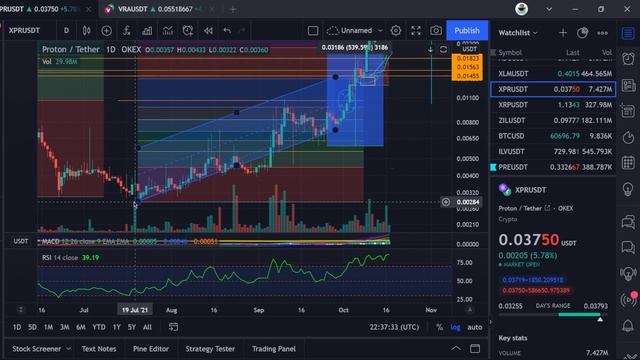This screenshot has width=640, height=360.
Task: Open the news panel icon
Action: click(x=628, y=85)
